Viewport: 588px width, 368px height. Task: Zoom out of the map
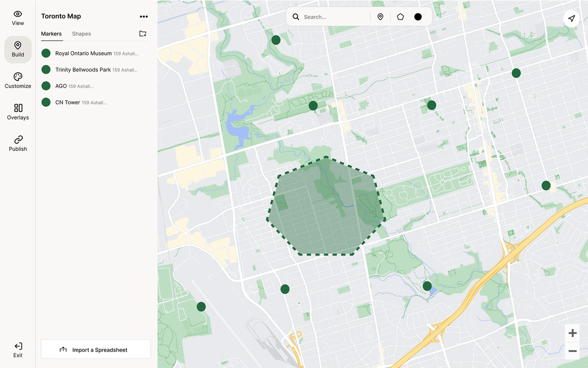point(572,351)
